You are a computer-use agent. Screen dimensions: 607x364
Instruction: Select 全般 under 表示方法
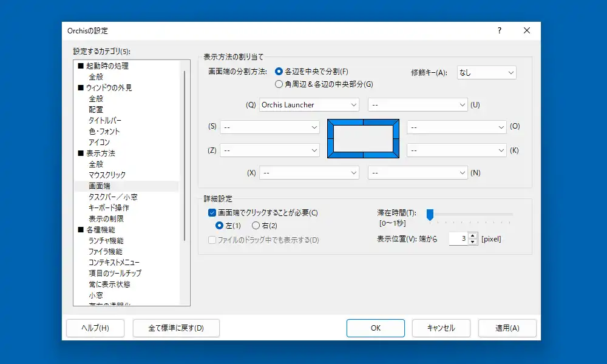(x=96, y=164)
